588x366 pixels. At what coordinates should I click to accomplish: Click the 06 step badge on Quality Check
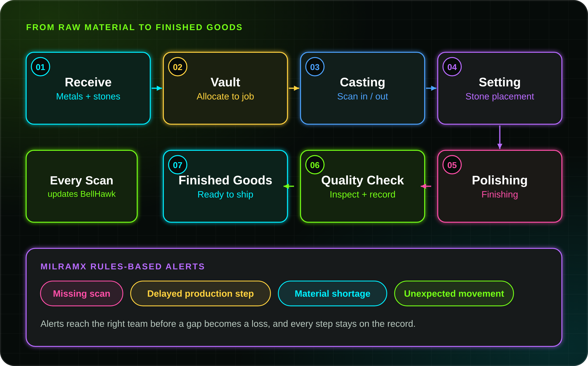click(x=315, y=165)
